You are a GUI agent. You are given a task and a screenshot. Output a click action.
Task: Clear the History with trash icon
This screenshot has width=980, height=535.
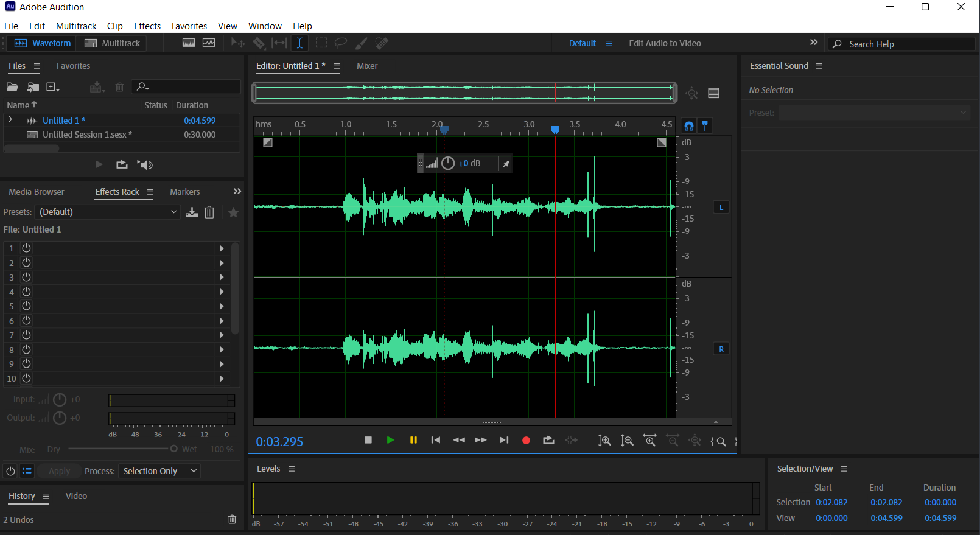click(232, 519)
